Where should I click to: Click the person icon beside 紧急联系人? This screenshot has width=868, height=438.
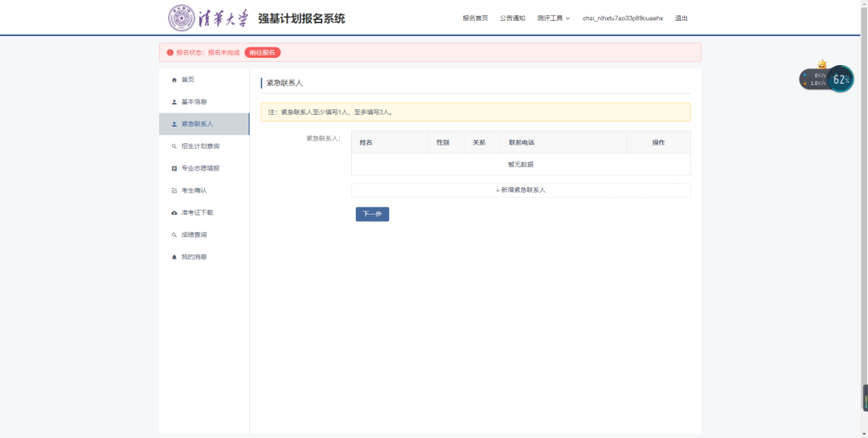(x=174, y=124)
